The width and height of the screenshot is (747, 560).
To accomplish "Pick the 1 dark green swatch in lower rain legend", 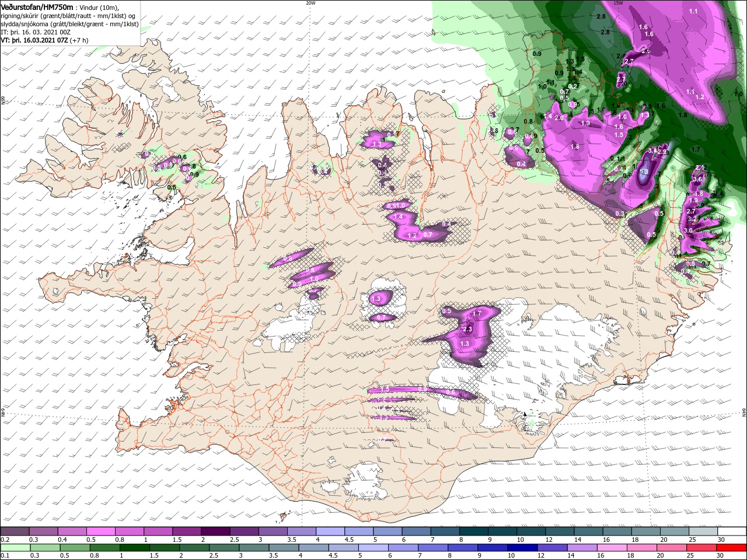I will (134, 548).
